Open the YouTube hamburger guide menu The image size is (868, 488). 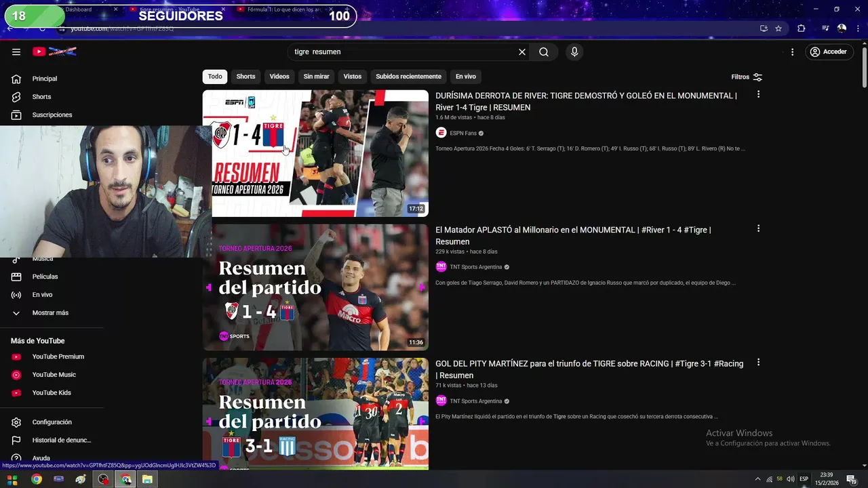(x=16, y=52)
